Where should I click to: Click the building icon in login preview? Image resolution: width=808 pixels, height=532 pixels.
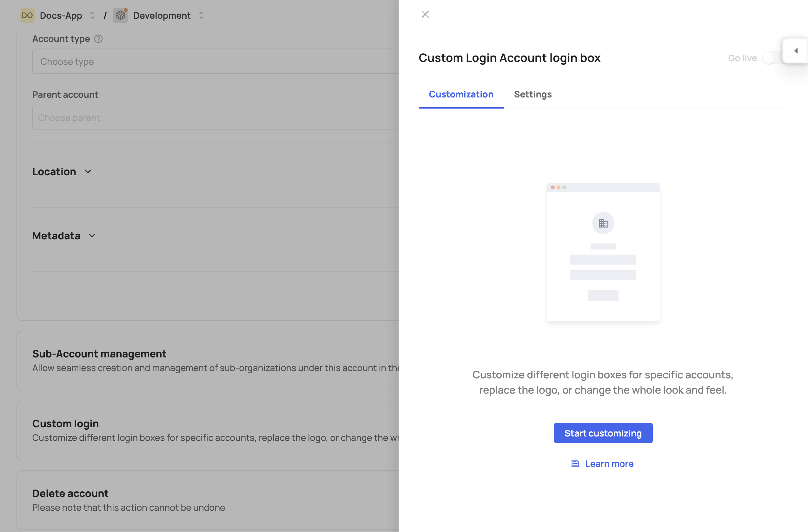(x=603, y=223)
